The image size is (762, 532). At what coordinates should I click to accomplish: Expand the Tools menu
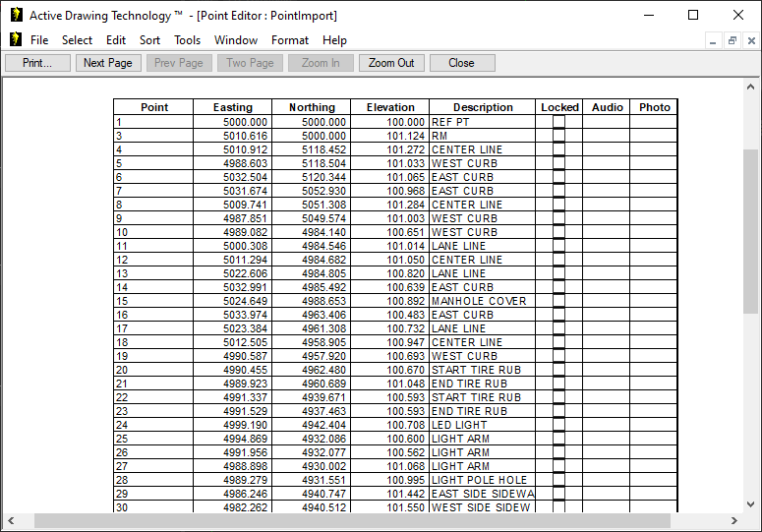(187, 40)
